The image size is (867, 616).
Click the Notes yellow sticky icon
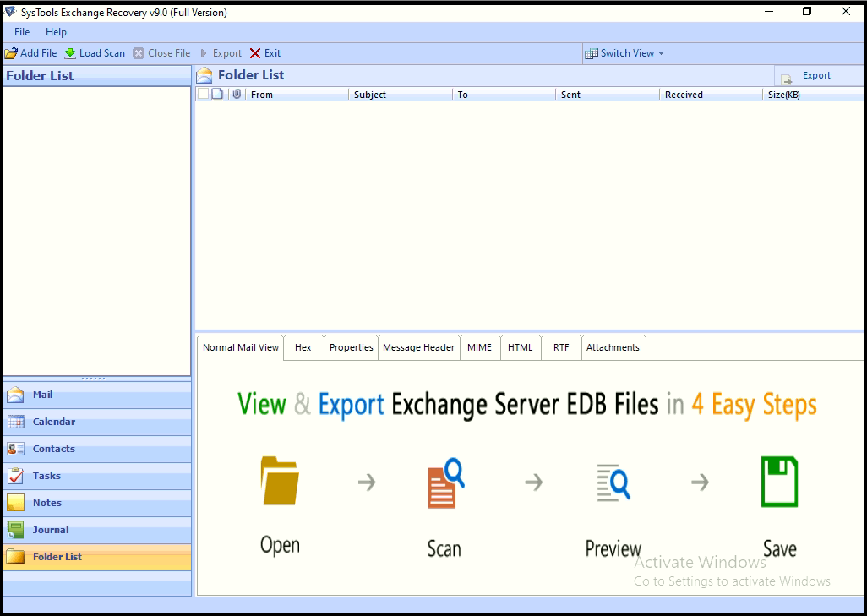click(15, 503)
